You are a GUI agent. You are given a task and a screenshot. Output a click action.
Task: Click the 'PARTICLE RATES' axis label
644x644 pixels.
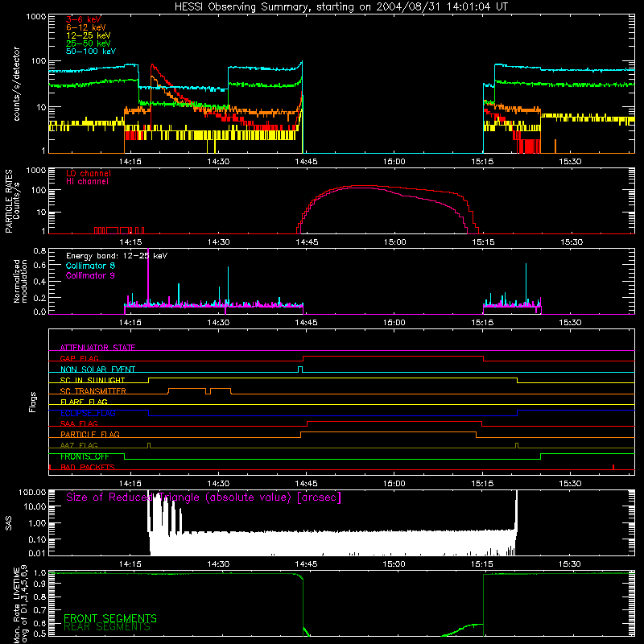(9, 201)
